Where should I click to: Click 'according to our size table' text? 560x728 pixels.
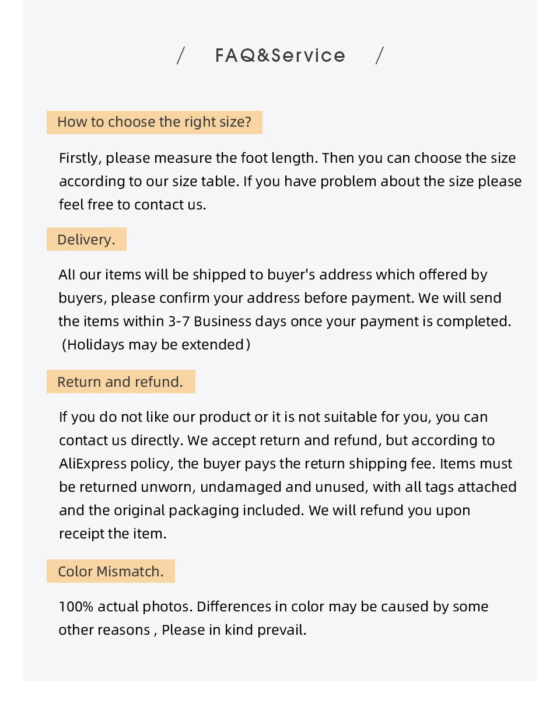pyautogui.click(x=149, y=181)
